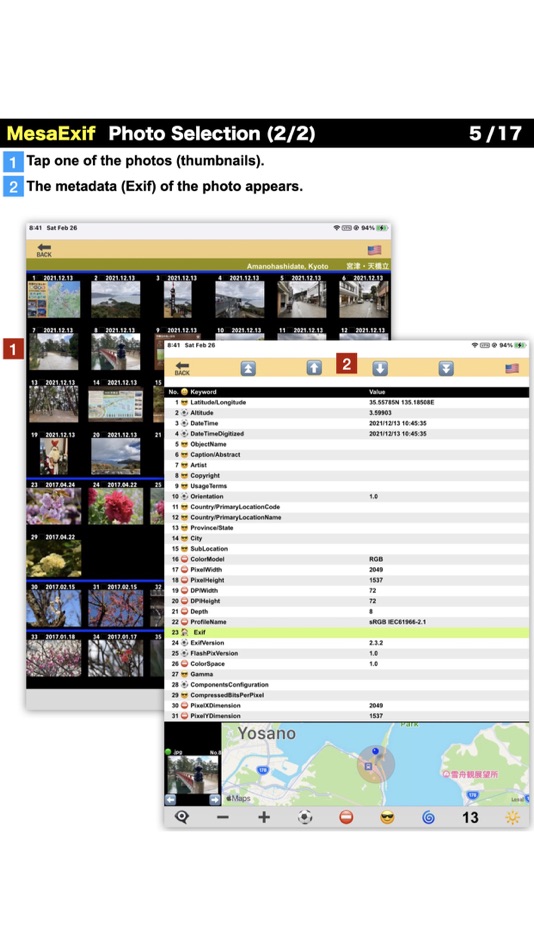
Task: Select the DateTime row
Action: tap(347, 423)
